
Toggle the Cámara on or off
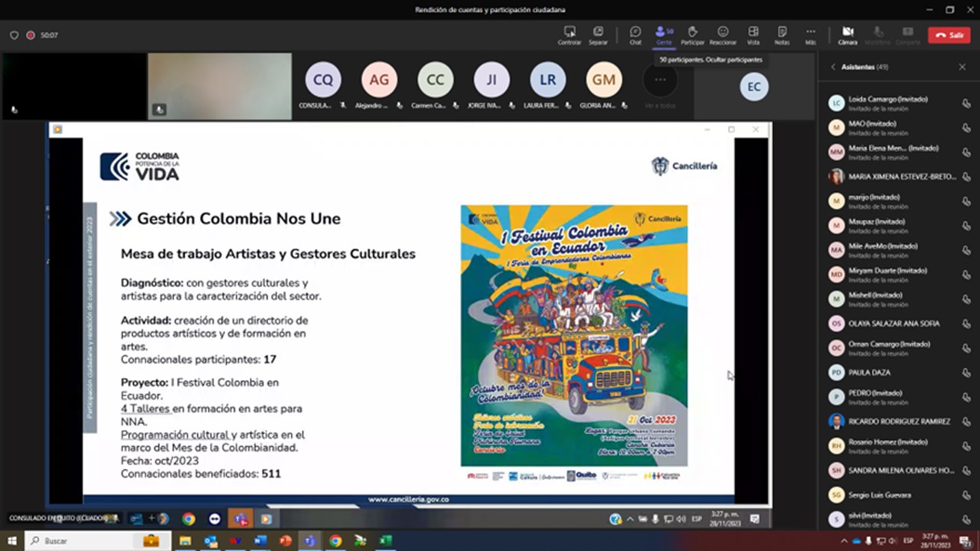point(848,35)
